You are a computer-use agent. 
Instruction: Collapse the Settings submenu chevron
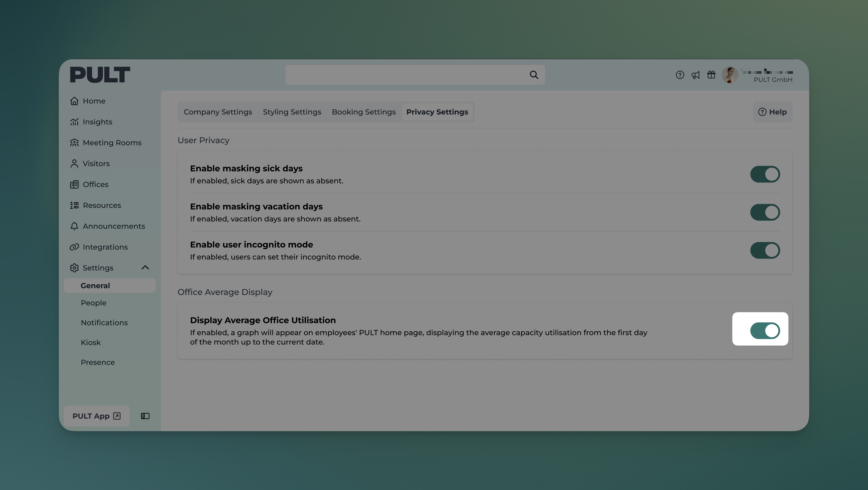145,267
